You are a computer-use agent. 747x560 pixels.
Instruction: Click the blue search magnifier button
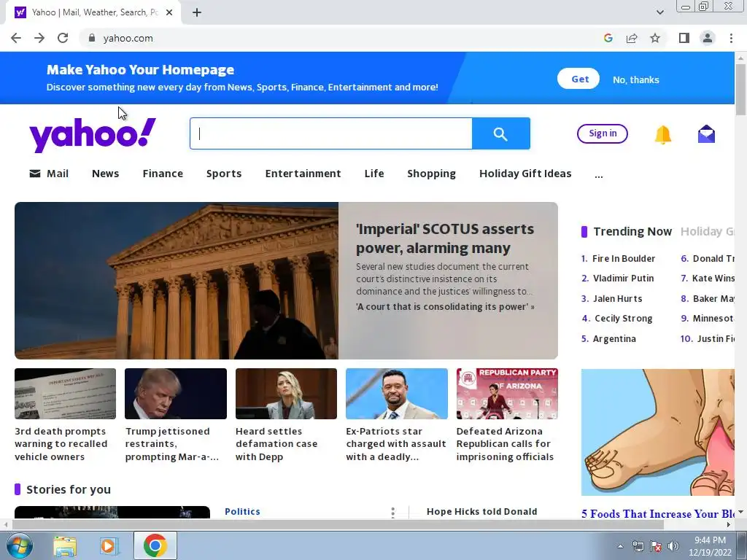pos(500,133)
